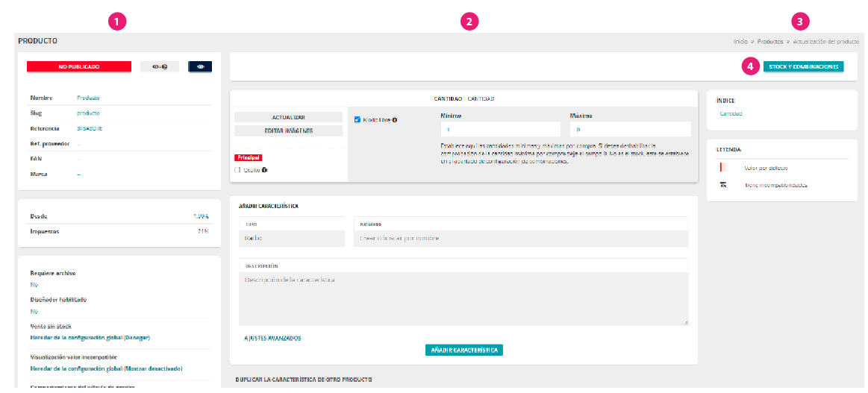Screen dimensions: 868x393
Task: Click the Stock y Combinaciones button
Action: [x=803, y=66]
